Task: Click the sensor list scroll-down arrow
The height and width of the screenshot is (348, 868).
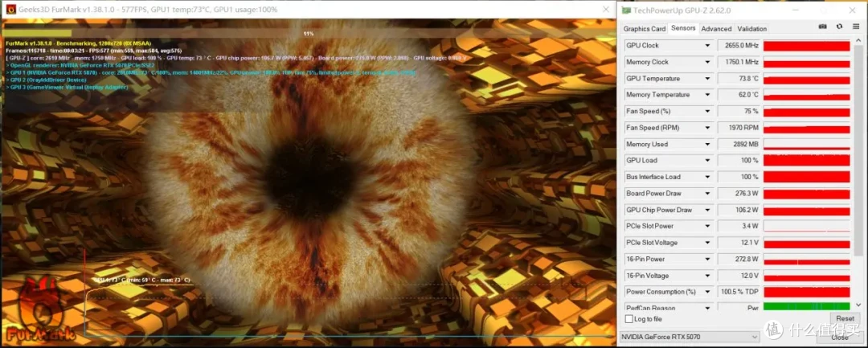Action: tap(858, 305)
